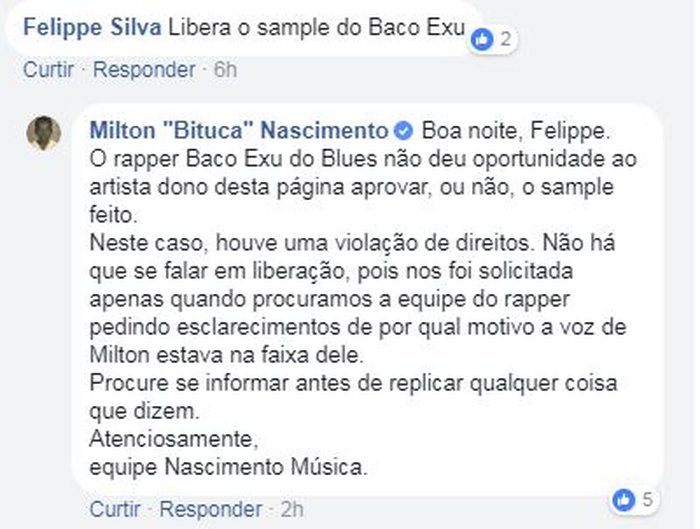Open the 2h timestamp of Milton's reply
This screenshot has height=529, width=700.
point(292,509)
